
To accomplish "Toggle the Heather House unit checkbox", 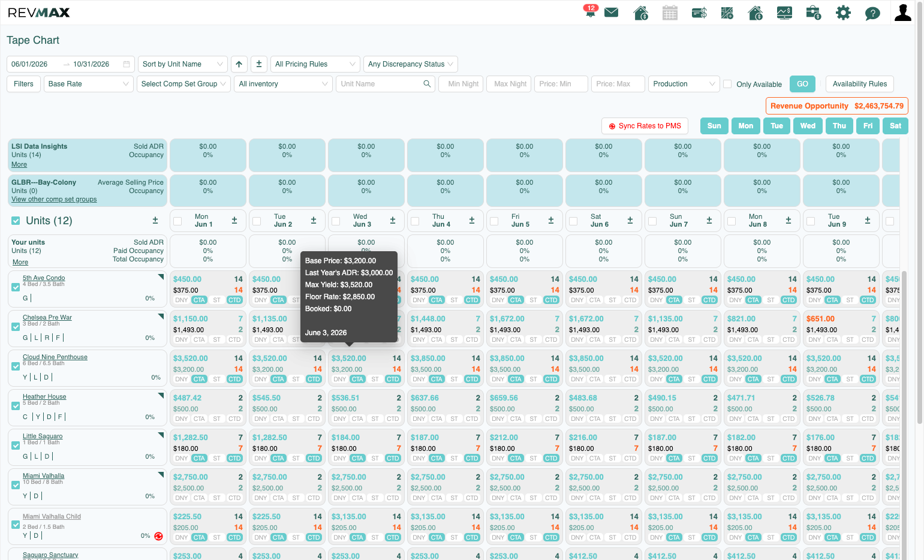I will point(16,406).
